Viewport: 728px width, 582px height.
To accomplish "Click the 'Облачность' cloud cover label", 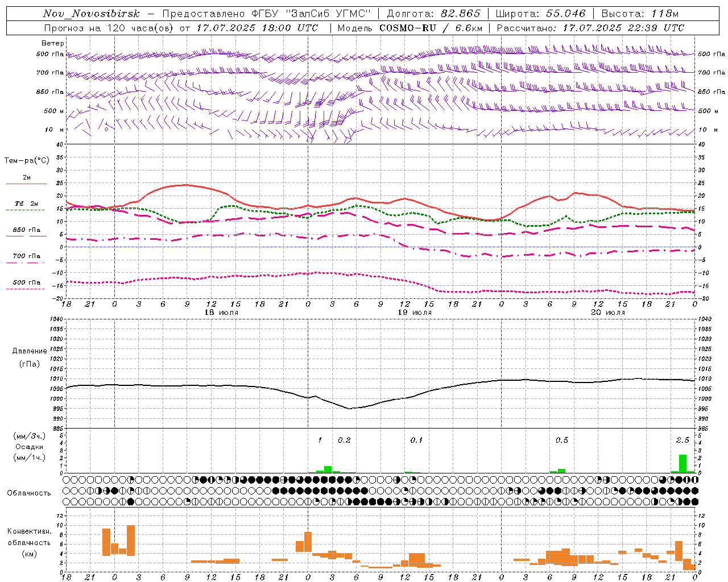I will (x=29, y=493).
